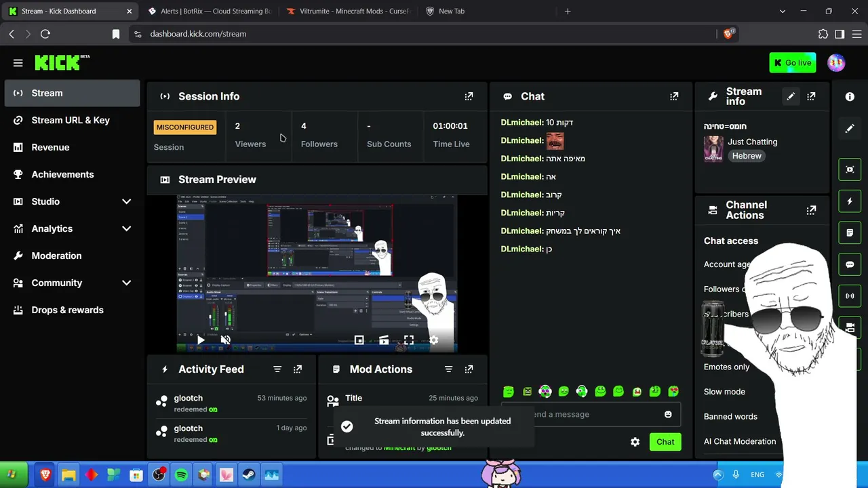The image size is (868, 488).
Task: Expand the Studio sidebar section
Action: 126,201
